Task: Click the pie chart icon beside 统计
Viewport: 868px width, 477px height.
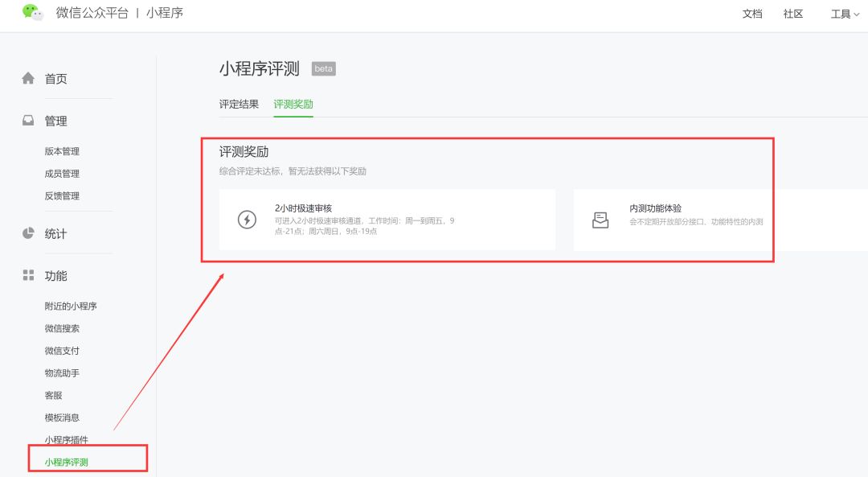Action: tap(28, 233)
